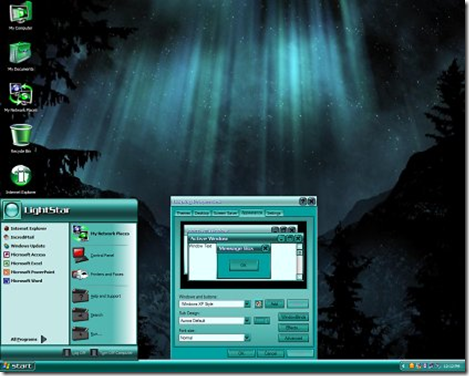Switch to the Settings tab
Image resolution: width=469 pixels, height=376 pixels.
[274, 213]
